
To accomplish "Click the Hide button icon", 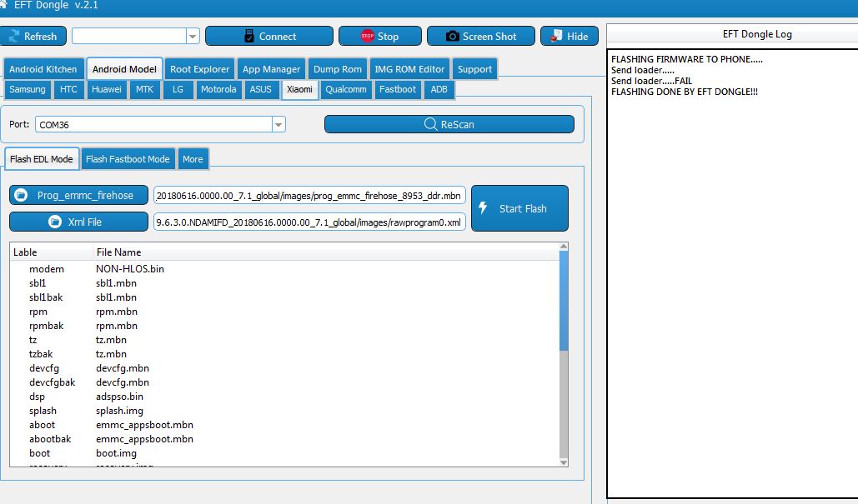I will point(556,36).
